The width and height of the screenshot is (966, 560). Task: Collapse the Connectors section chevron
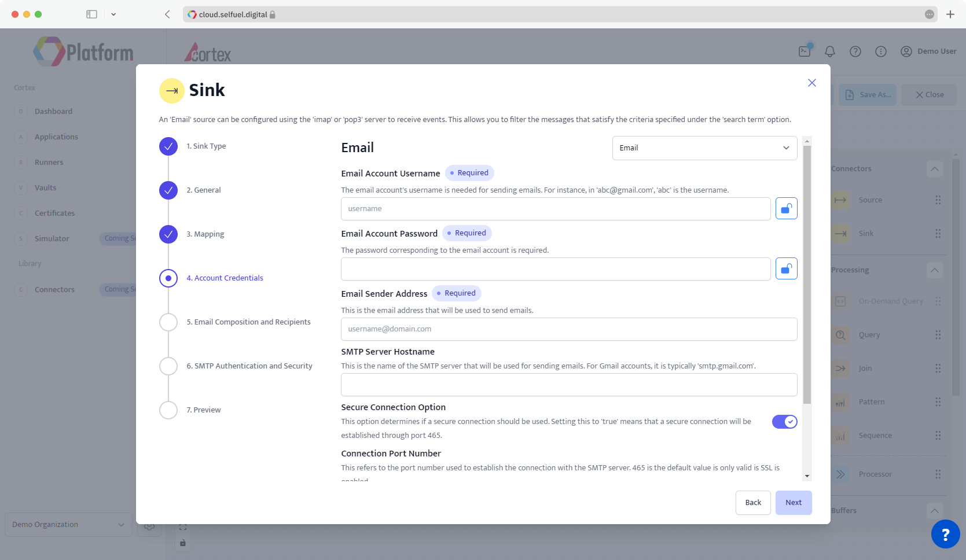(935, 169)
